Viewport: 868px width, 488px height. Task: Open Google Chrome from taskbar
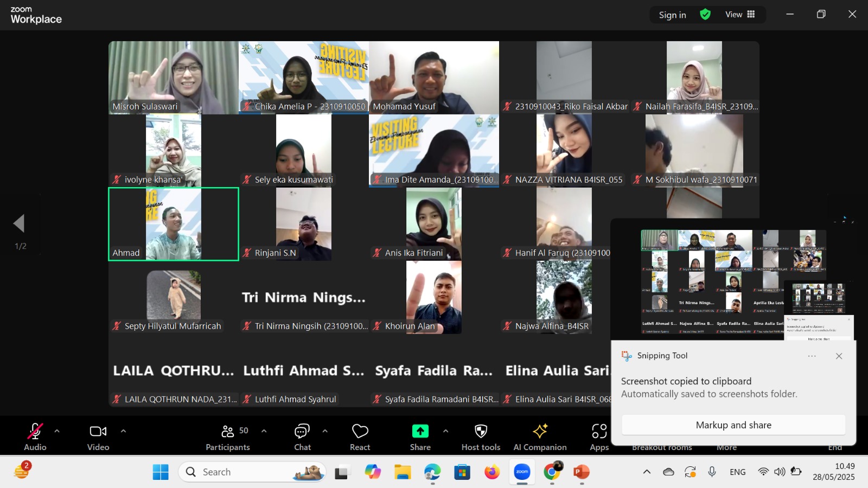(552, 472)
